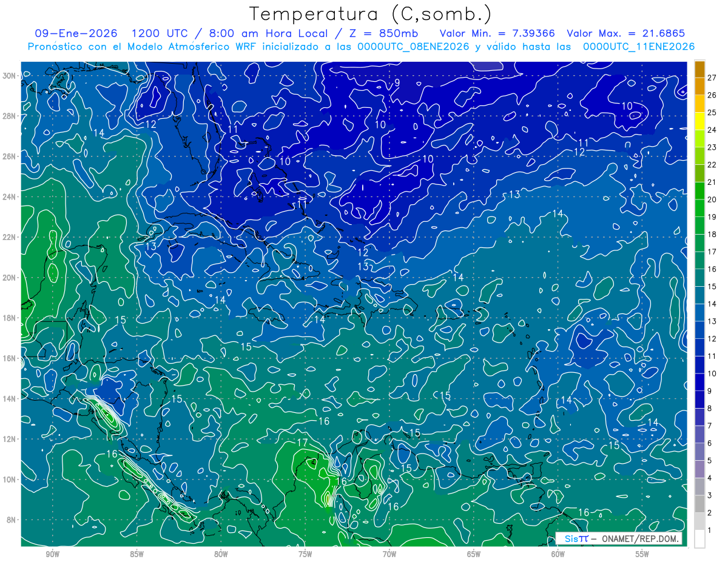
Task: Click the yellow segment between 24 and 25 on color bar
Action: tap(699, 121)
